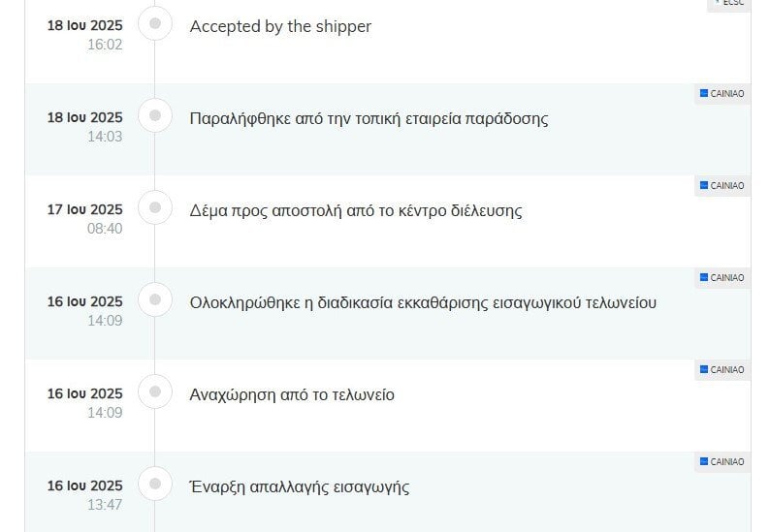Screen dimensions: 770x532
Task: Click the 16 Ιου 2025 13:47 timestamp
Action: tap(85, 495)
